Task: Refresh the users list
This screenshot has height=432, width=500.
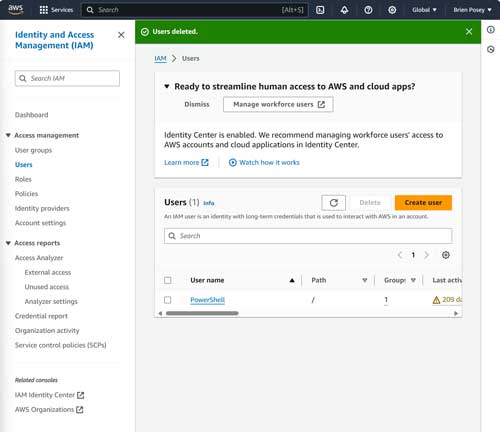Action: [x=334, y=203]
